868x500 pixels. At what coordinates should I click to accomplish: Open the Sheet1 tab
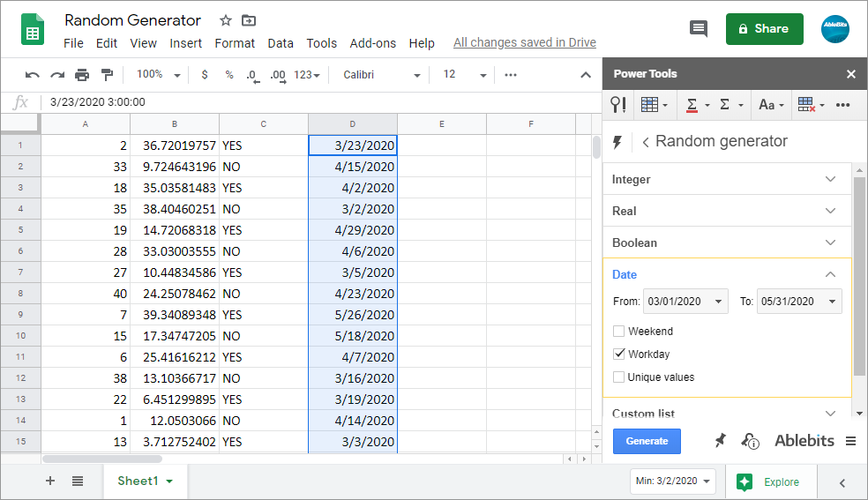point(145,481)
